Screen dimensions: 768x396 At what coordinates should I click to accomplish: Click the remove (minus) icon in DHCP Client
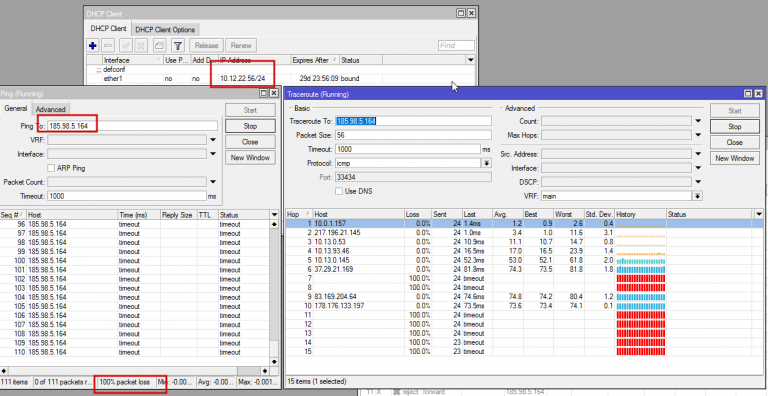108,46
